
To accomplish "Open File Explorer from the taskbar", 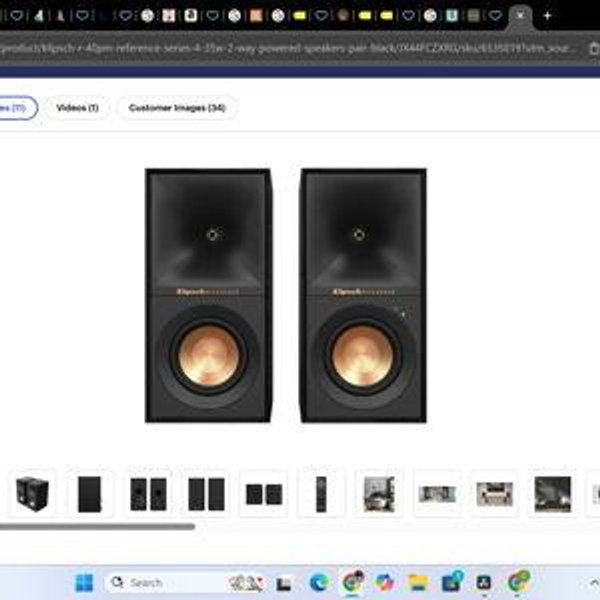I will click(x=418, y=583).
